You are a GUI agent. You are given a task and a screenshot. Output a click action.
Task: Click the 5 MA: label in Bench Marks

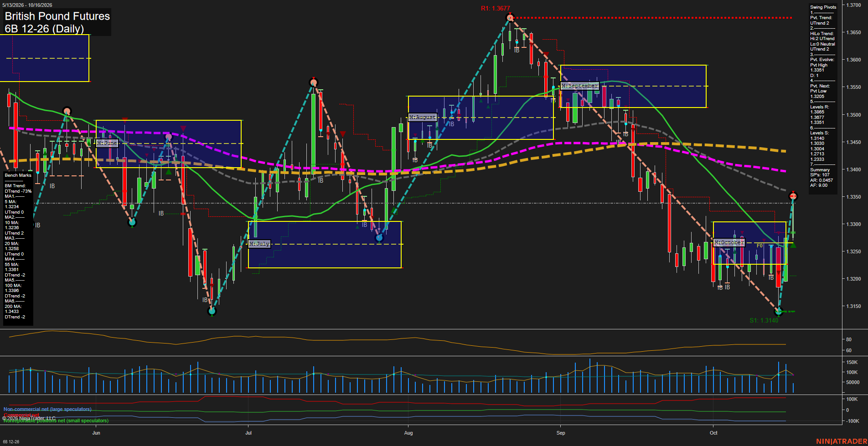[x=10, y=202]
